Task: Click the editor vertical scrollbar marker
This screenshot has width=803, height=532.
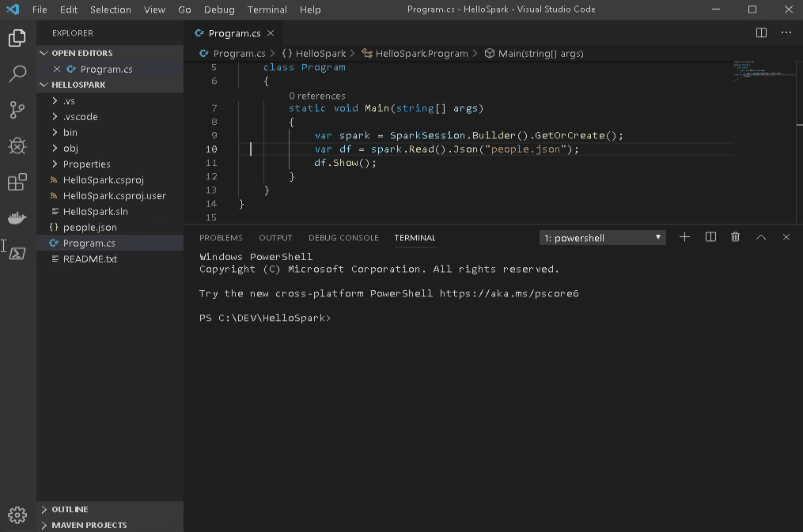Action: (x=799, y=124)
